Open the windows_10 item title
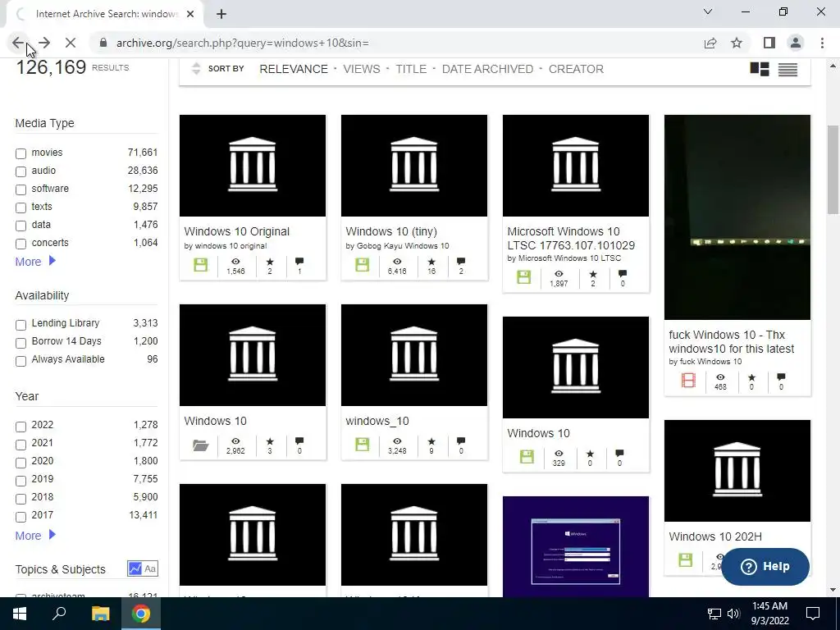This screenshot has height=630, width=840. (377, 421)
